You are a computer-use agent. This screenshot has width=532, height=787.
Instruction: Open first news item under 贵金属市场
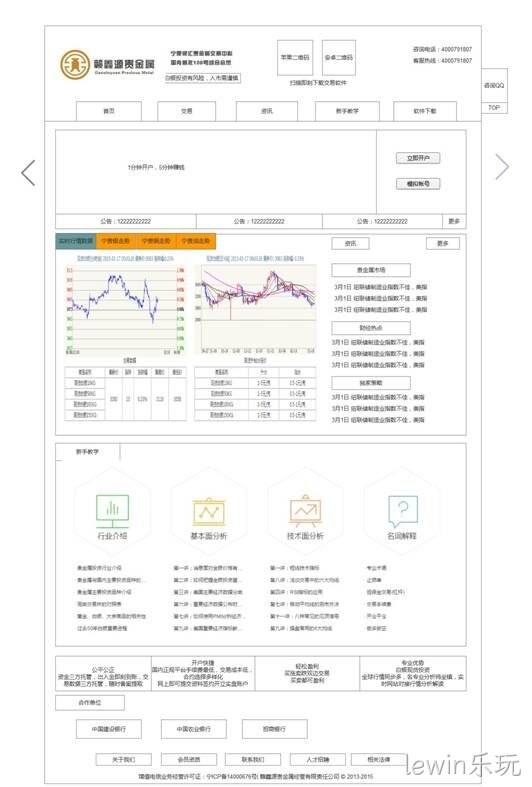tap(380, 287)
